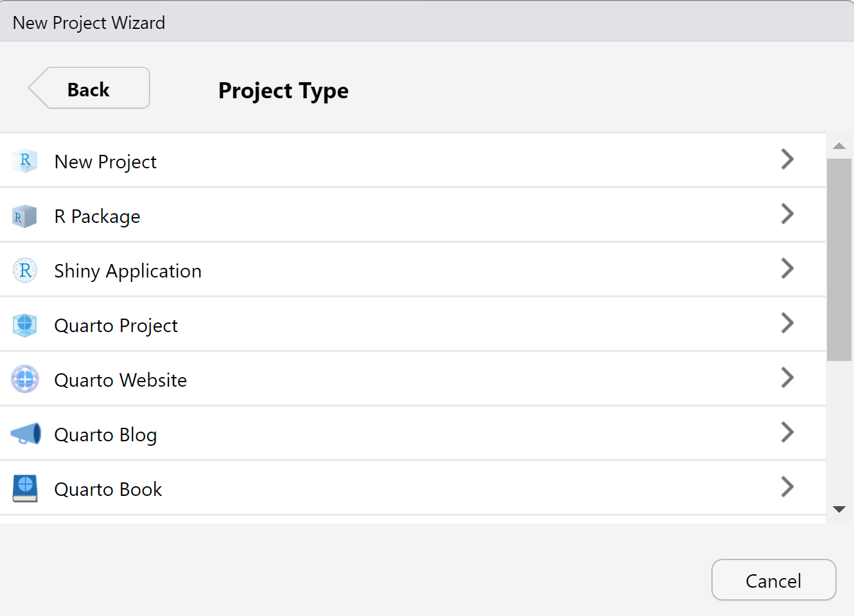Screen dimensions: 854x616
Task: Click the chevron beside Shiny Application
Action: 787,268
